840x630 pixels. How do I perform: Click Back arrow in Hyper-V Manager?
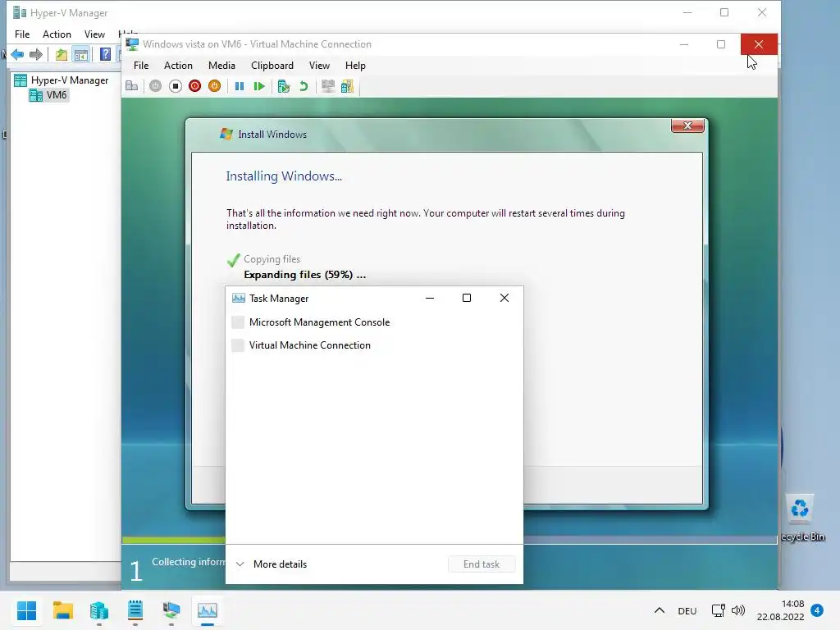click(17, 54)
